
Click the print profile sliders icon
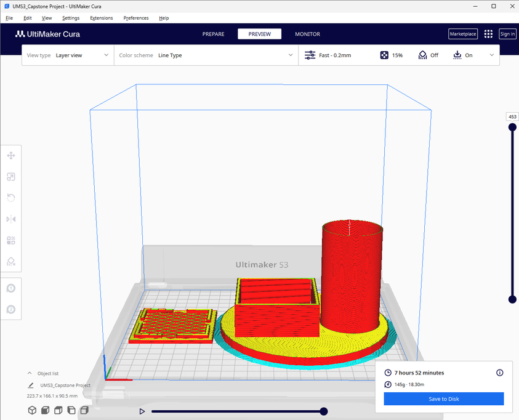310,55
